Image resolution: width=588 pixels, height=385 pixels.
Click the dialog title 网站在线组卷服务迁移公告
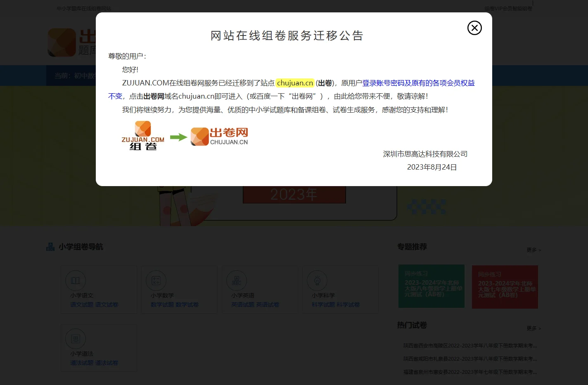[x=287, y=36]
